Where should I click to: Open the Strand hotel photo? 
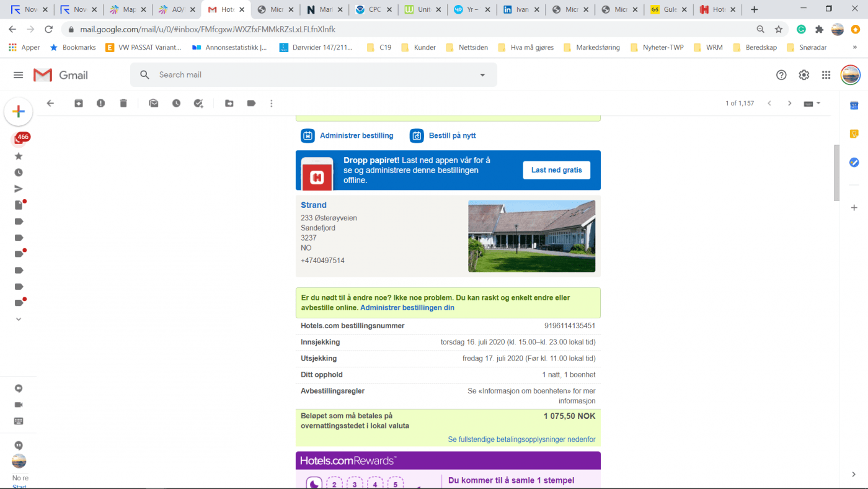coord(531,236)
